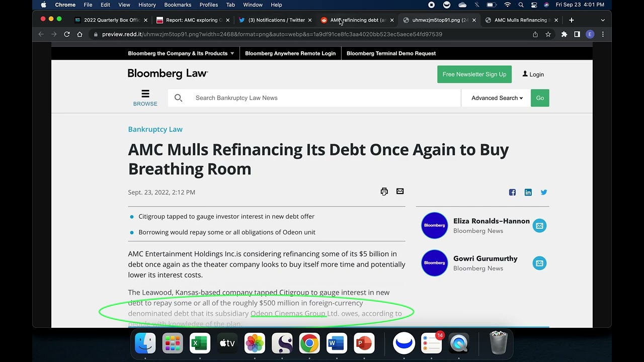
Task: Open the History menu
Action: (x=147, y=5)
